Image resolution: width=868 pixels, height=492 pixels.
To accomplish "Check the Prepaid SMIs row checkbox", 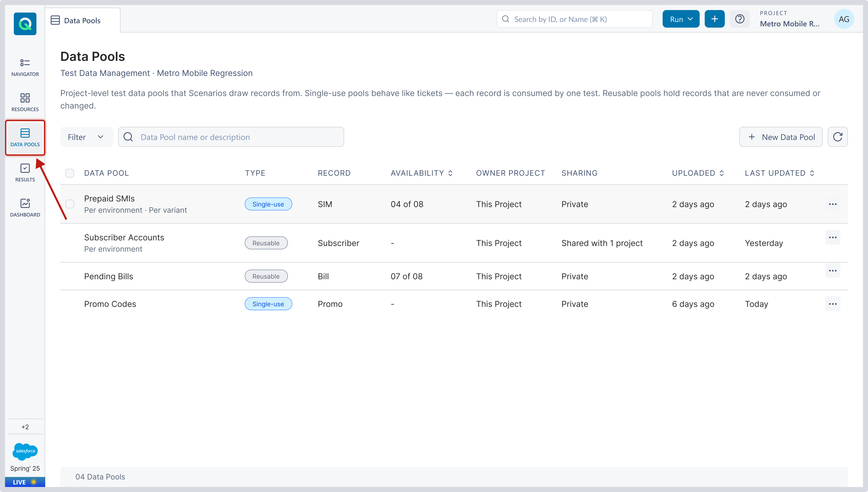I will (70, 204).
